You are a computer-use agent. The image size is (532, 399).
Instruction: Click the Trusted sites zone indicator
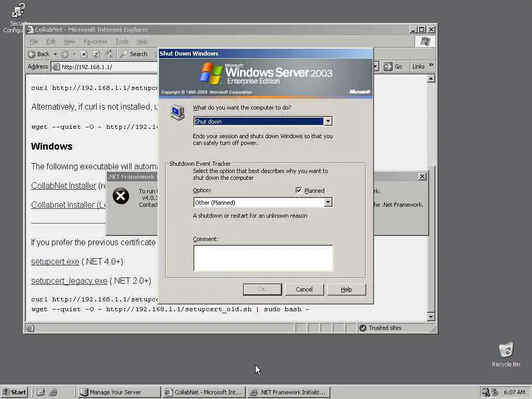380,328
